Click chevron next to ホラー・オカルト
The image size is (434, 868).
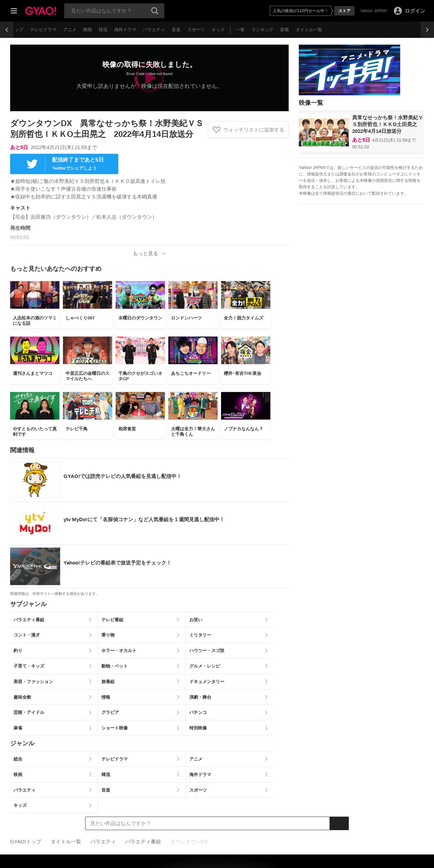tap(178, 651)
